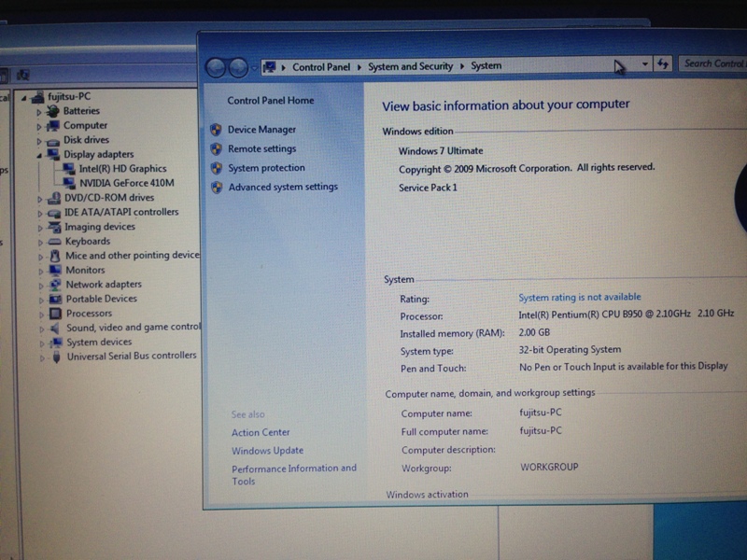Expand the Disk drives tree node

pyautogui.click(x=39, y=140)
